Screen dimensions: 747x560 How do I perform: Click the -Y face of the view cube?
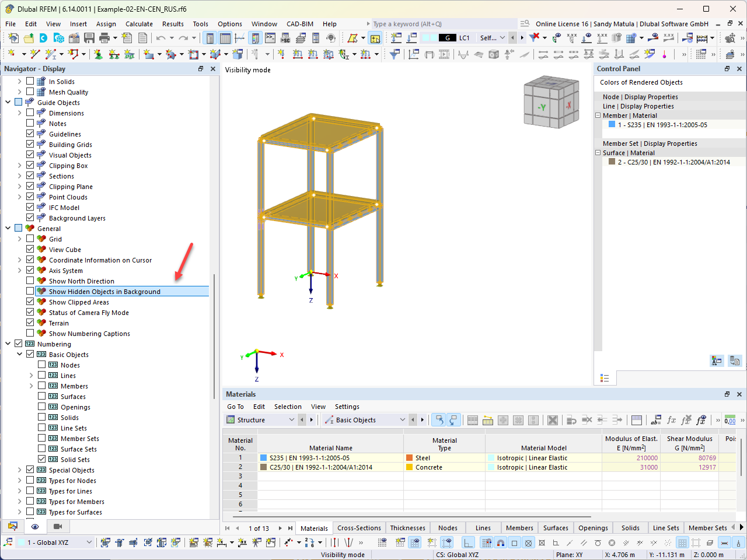pos(542,107)
